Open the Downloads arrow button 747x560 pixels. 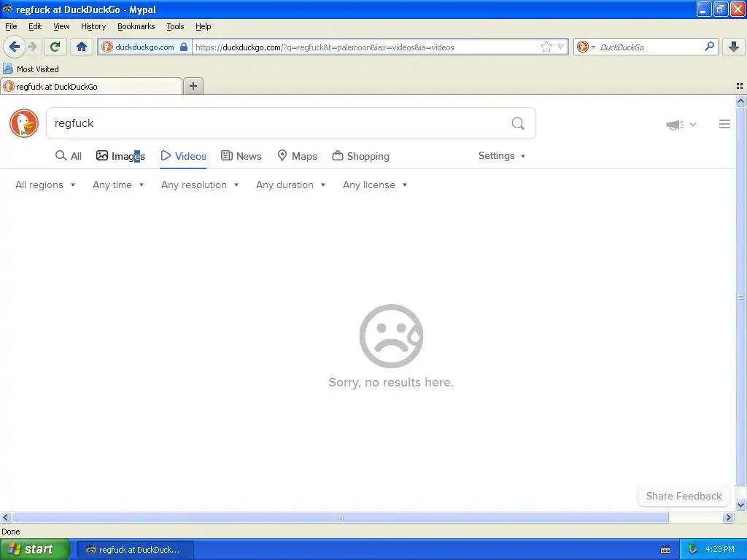734,47
